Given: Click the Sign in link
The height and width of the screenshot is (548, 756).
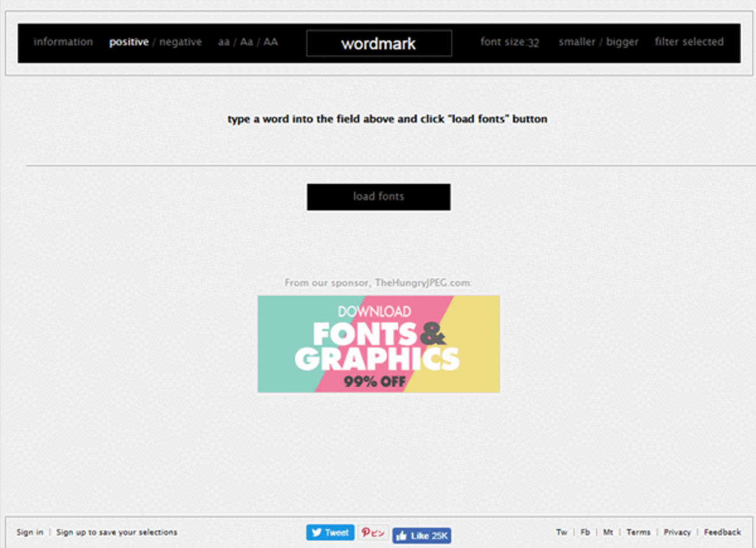Looking at the screenshot, I should [x=30, y=532].
